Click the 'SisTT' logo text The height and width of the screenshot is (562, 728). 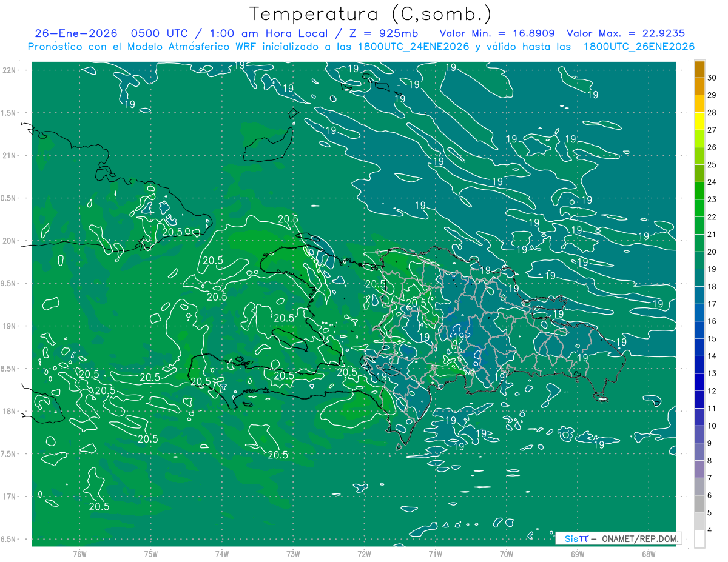576,538
